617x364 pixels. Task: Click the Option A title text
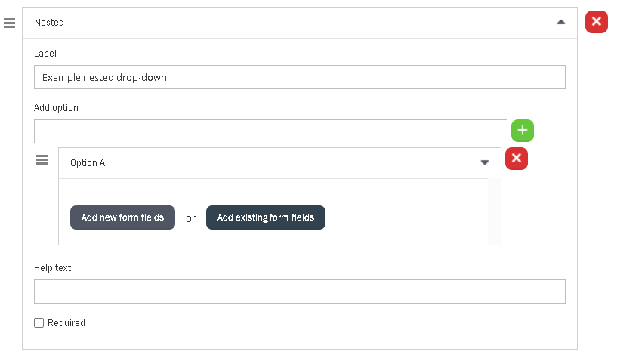88,163
